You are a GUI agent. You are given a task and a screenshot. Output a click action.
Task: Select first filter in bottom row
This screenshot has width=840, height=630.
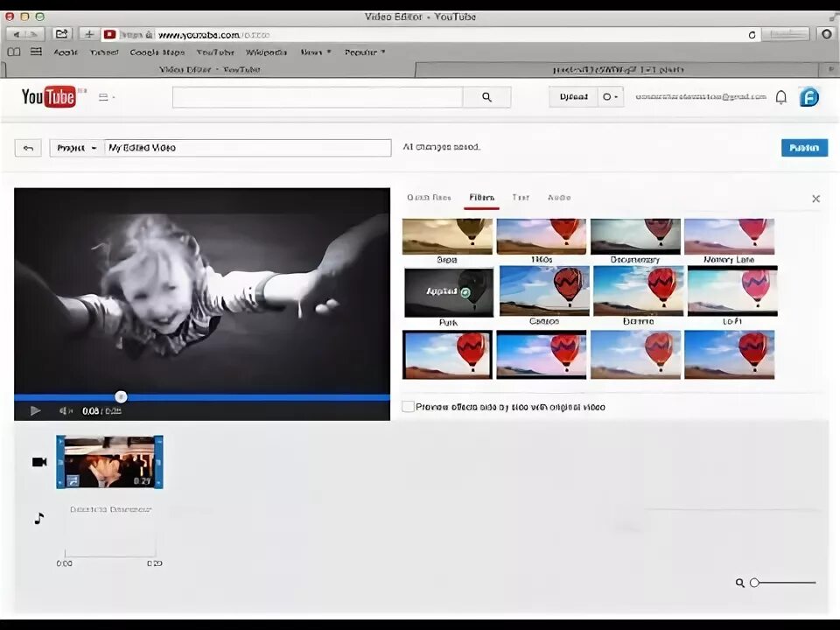tap(447, 354)
